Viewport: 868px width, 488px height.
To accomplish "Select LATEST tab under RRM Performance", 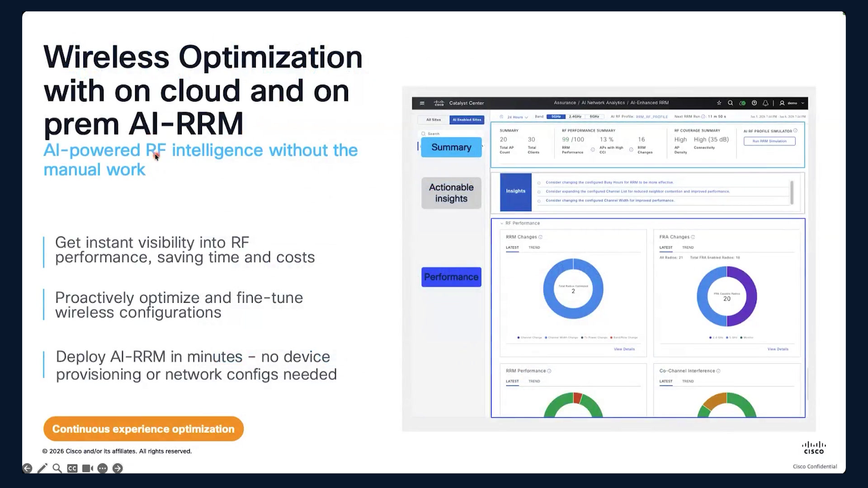I will [x=512, y=381].
